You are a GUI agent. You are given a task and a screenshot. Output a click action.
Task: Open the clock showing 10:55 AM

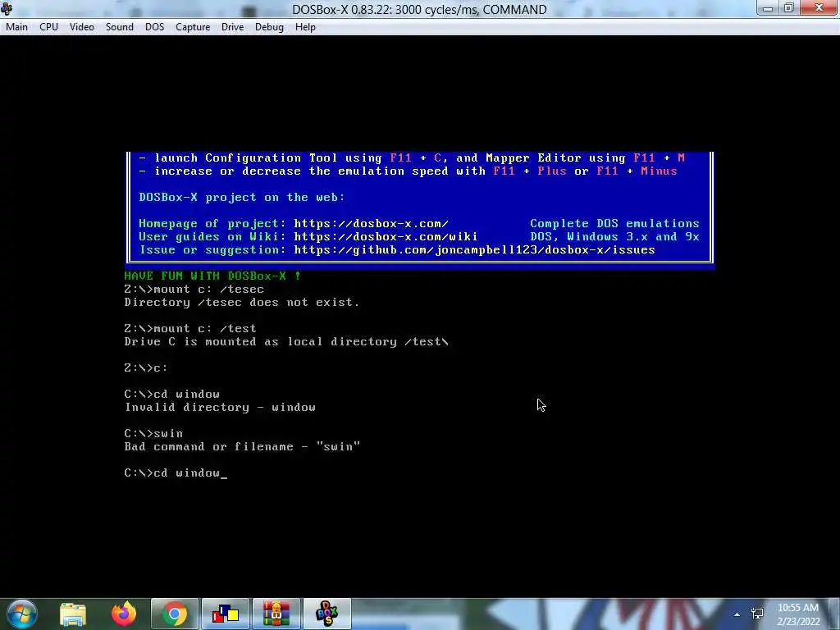[x=798, y=614]
